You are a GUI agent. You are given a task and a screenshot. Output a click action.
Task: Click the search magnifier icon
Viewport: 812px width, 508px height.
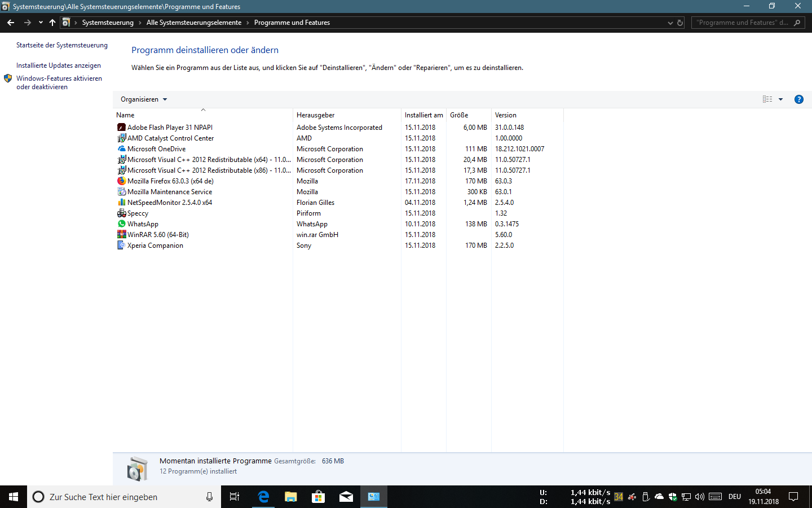point(797,23)
